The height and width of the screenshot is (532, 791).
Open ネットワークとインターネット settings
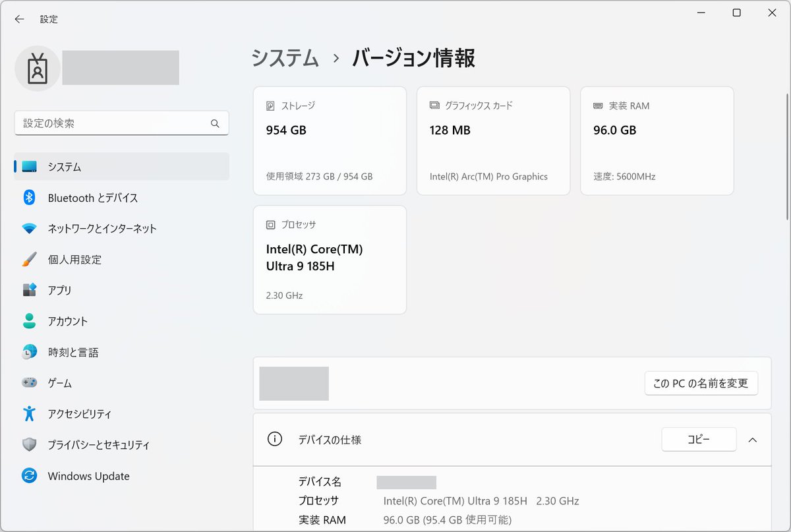[121, 229]
